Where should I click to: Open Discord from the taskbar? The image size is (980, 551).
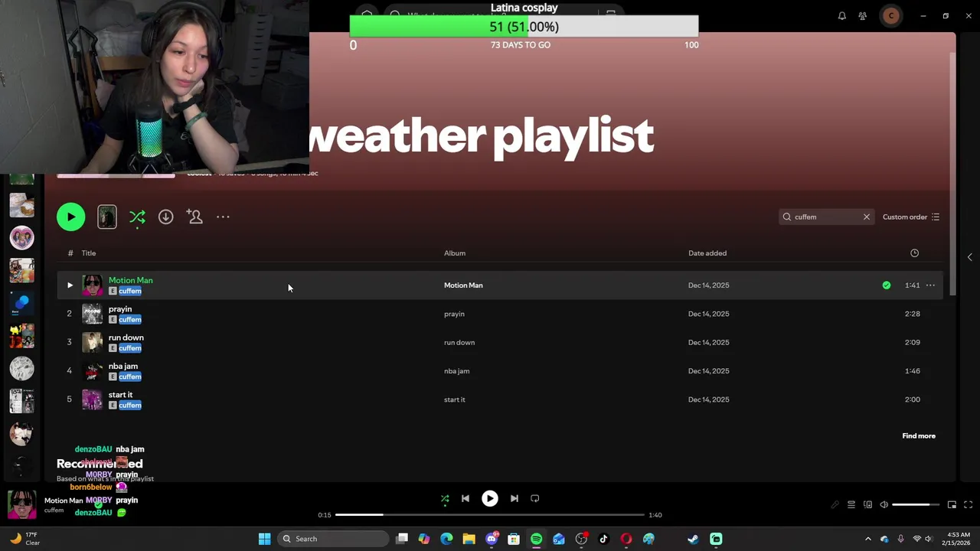pos(492,539)
